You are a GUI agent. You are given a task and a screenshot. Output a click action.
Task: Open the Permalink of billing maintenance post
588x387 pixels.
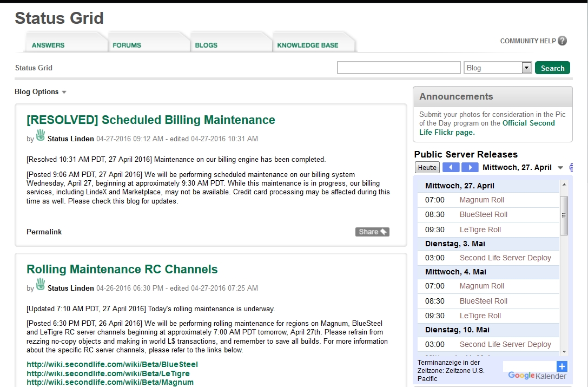44,232
